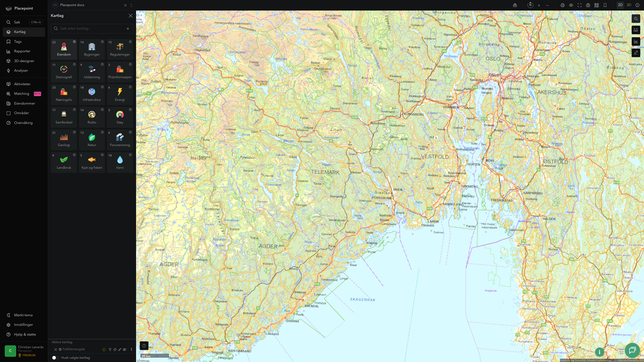
Task: Switch map view to 3D mode
Action: click(x=629, y=5)
